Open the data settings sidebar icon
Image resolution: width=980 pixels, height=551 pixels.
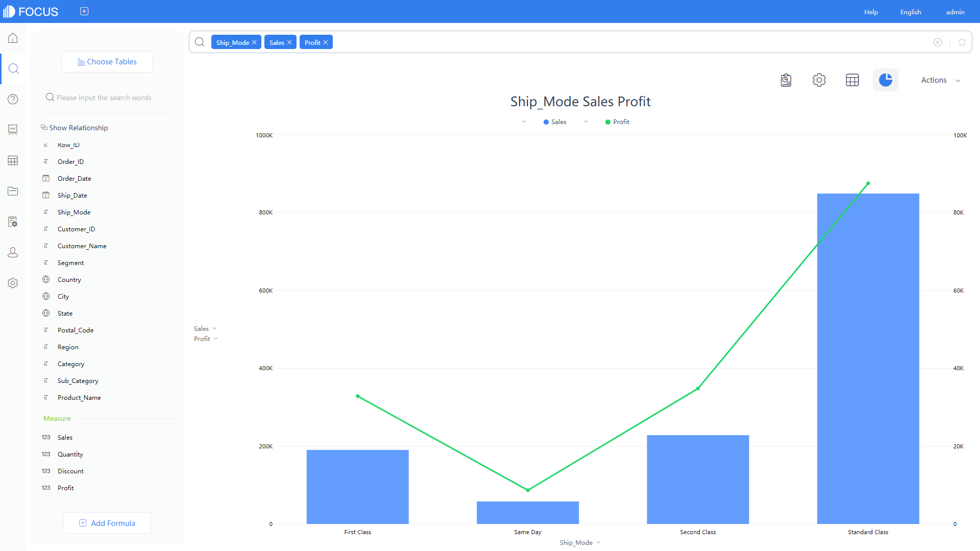[13, 222]
